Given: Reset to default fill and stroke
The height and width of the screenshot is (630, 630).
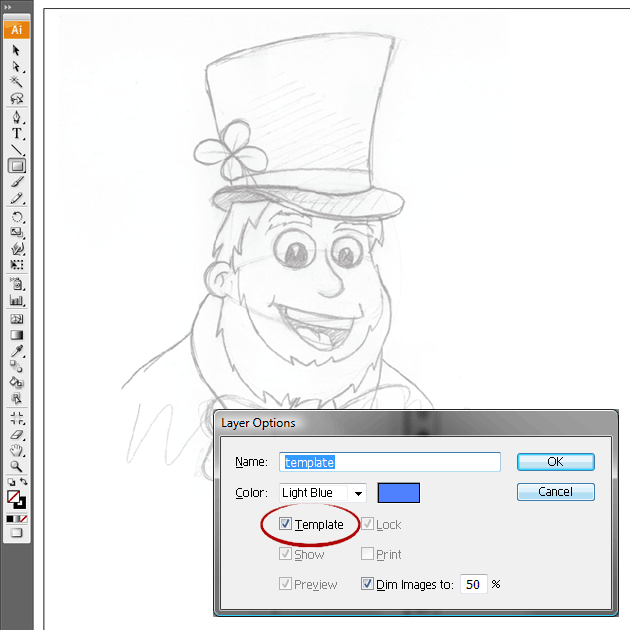Looking at the screenshot, I should pyautogui.click(x=11, y=481).
